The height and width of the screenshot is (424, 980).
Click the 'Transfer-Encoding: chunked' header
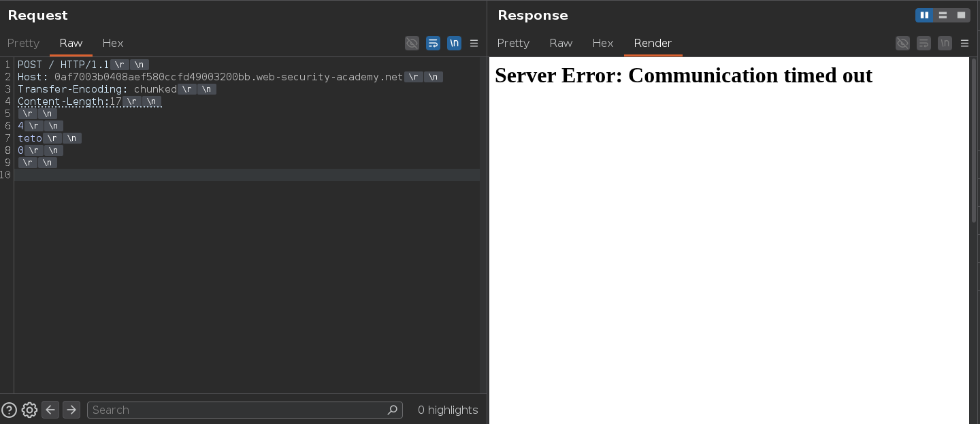[x=97, y=89]
